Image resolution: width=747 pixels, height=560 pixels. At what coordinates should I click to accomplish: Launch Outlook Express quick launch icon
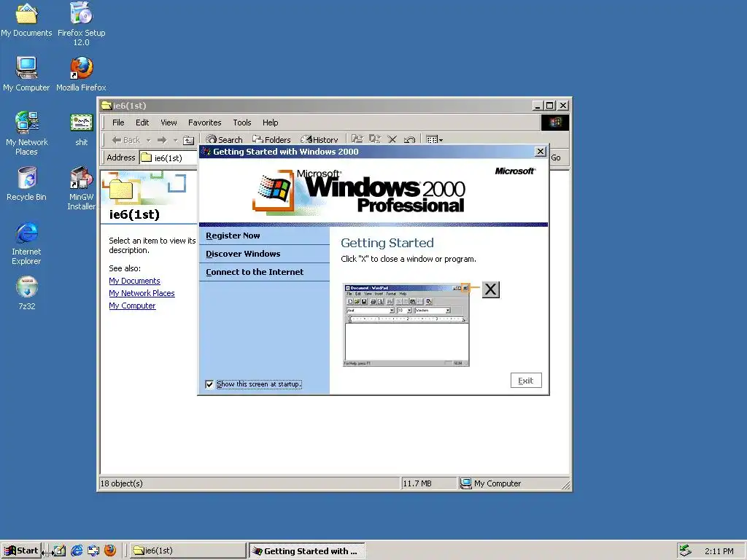(93, 551)
